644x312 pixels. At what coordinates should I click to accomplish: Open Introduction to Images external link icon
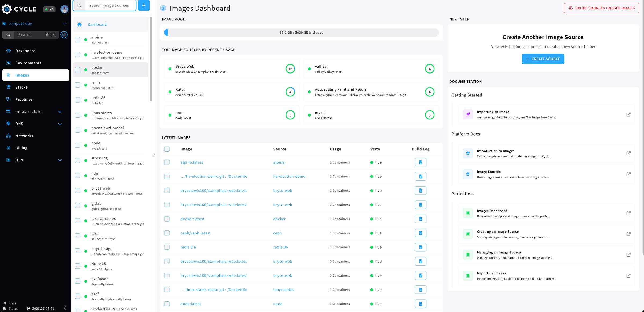point(628,153)
